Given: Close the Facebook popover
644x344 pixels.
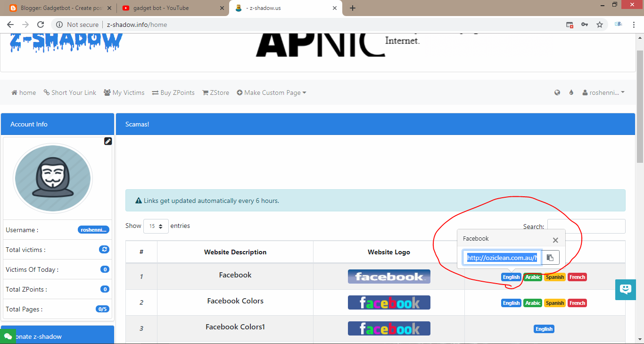Looking at the screenshot, I should pyautogui.click(x=555, y=240).
